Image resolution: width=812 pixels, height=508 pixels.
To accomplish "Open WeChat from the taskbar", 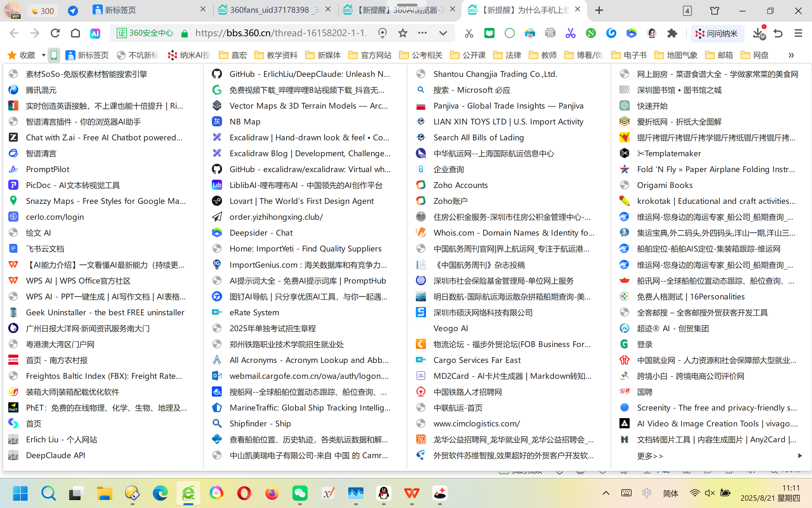I will (x=300, y=493).
